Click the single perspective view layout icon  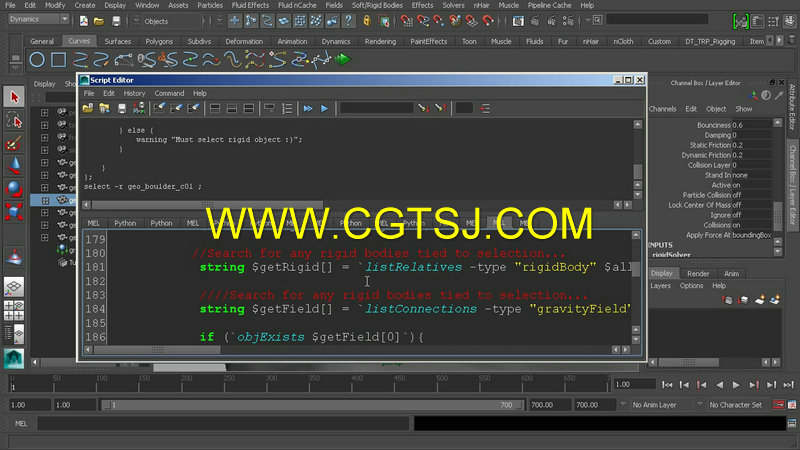[14, 287]
